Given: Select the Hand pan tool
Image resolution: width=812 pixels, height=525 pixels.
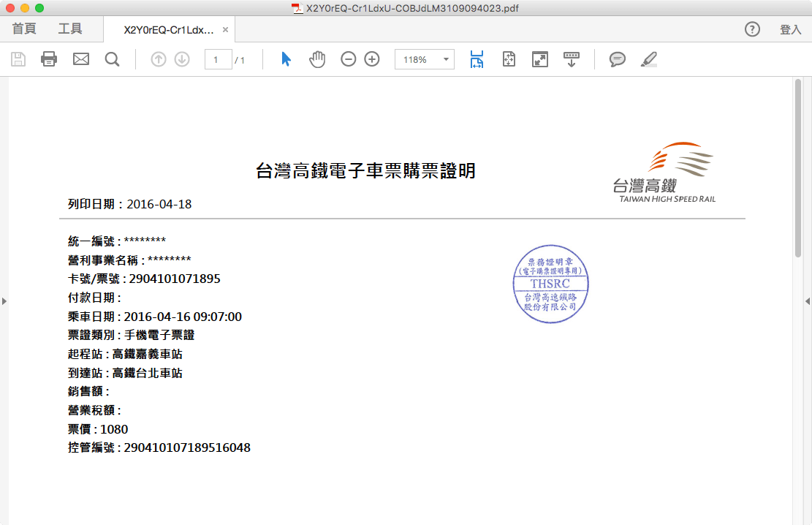Looking at the screenshot, I should [317, 59].
